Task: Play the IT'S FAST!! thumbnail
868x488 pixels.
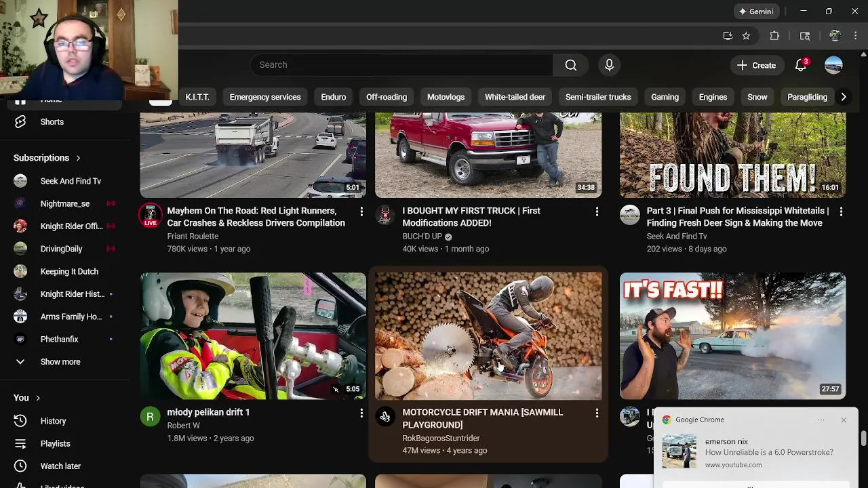Action: 732,336
